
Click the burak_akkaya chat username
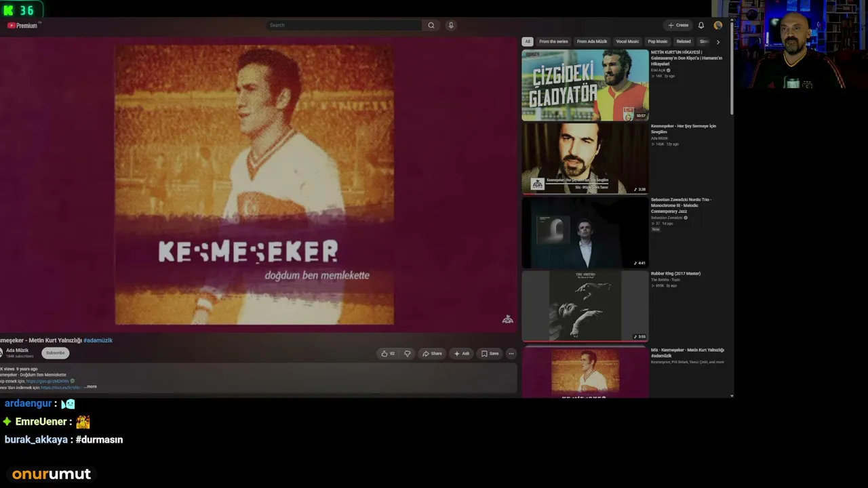coord(36,440)
